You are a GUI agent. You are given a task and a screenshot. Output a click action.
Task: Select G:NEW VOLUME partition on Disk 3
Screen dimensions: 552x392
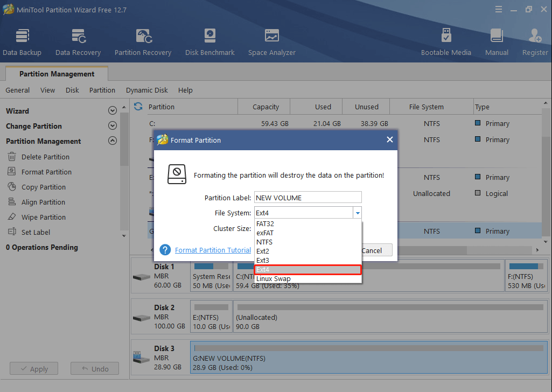pos(368,357)
